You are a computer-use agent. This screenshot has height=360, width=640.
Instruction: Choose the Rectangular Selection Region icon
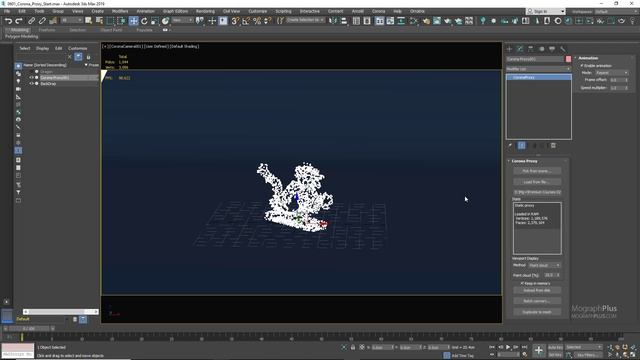[110, 21]
